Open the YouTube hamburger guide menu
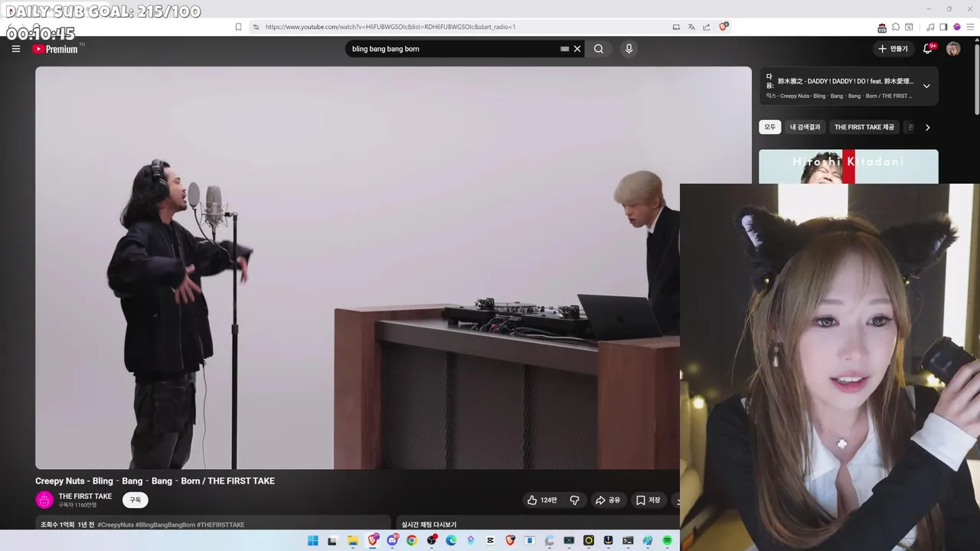The height and width of the screenshot is (551, 980). pyautogui.click(x=15, y=49)
